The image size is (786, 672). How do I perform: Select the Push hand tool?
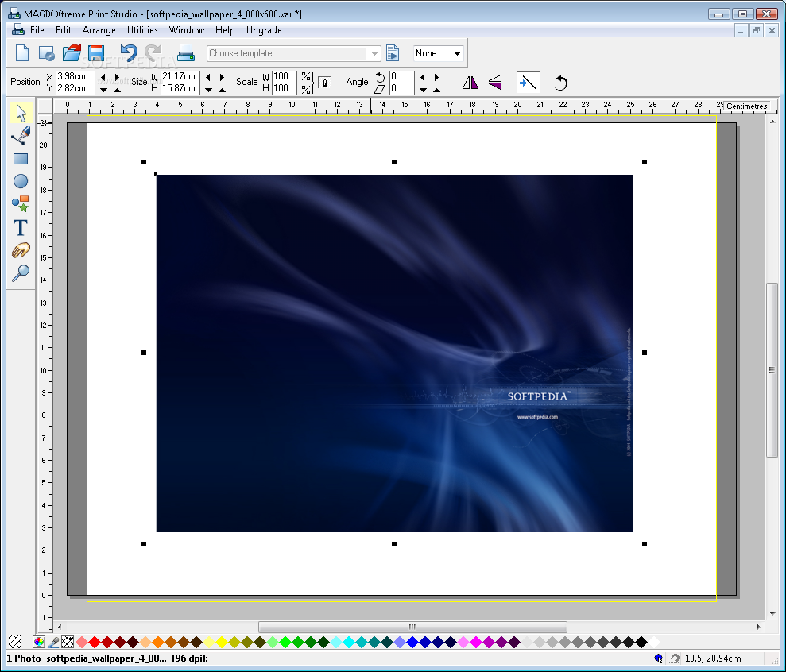point(21,249)
